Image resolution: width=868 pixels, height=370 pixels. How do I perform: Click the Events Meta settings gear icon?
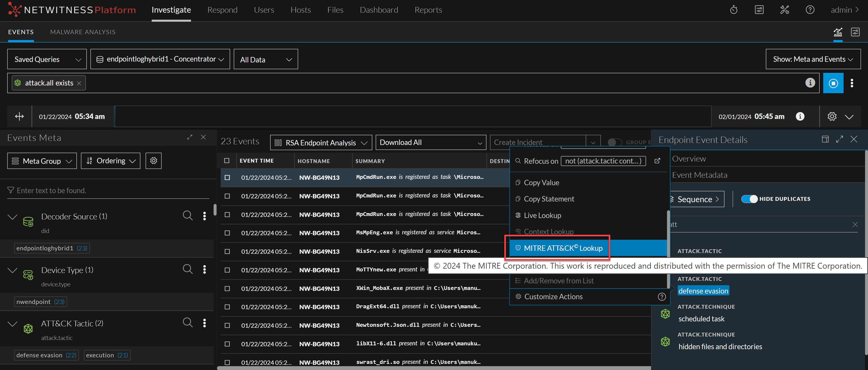pos(153,161)
